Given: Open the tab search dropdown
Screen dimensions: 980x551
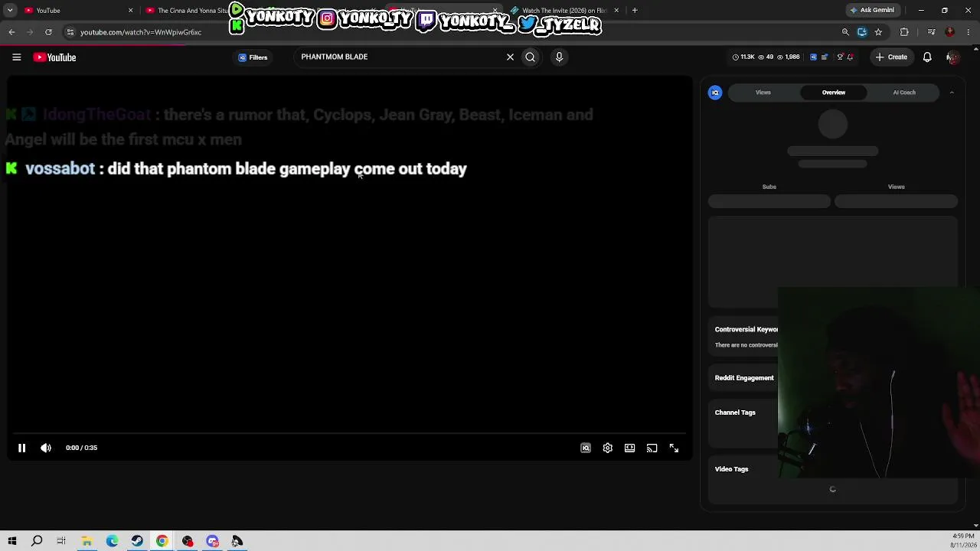Looking at the screenshot, I should (x=10, y=10).
